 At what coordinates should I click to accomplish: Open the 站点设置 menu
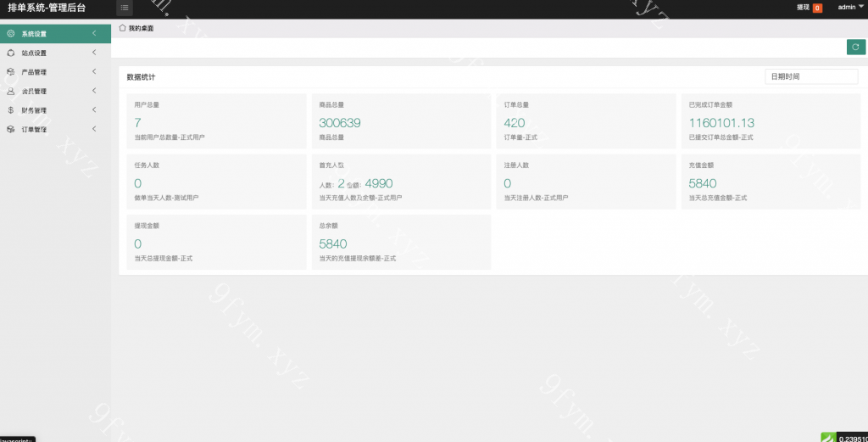[x=55, y=53]
